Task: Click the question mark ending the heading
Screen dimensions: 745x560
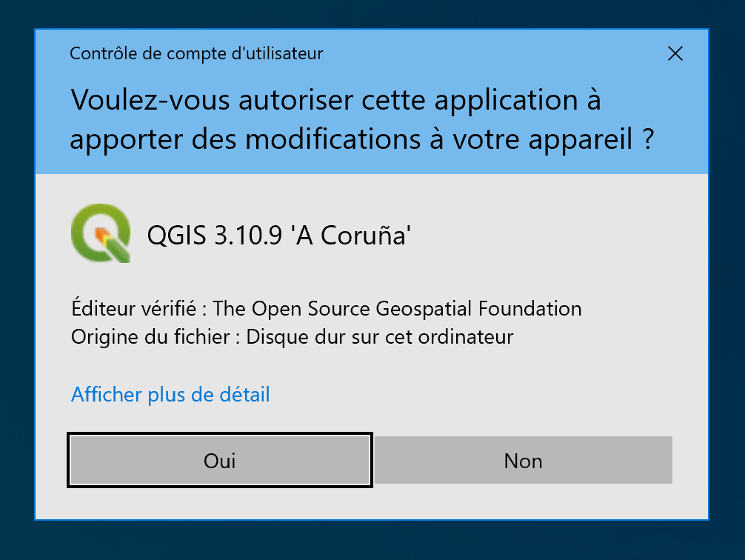Action: coord(647,139)
